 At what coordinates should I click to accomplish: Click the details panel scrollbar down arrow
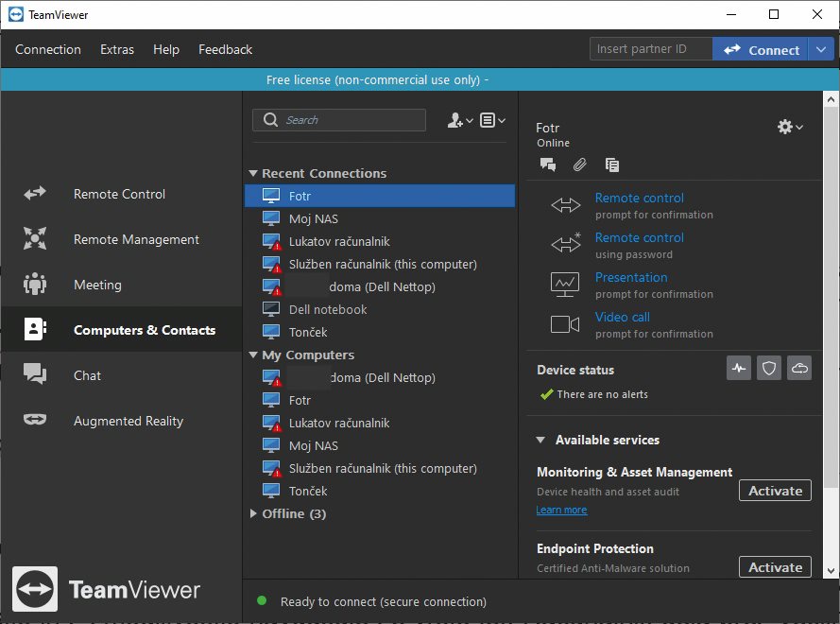pyautogui.click(x=831, y=570)
